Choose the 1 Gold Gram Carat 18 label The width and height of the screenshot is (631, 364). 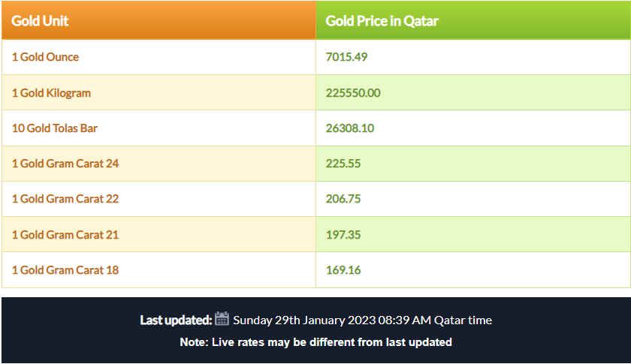point(65,270)
